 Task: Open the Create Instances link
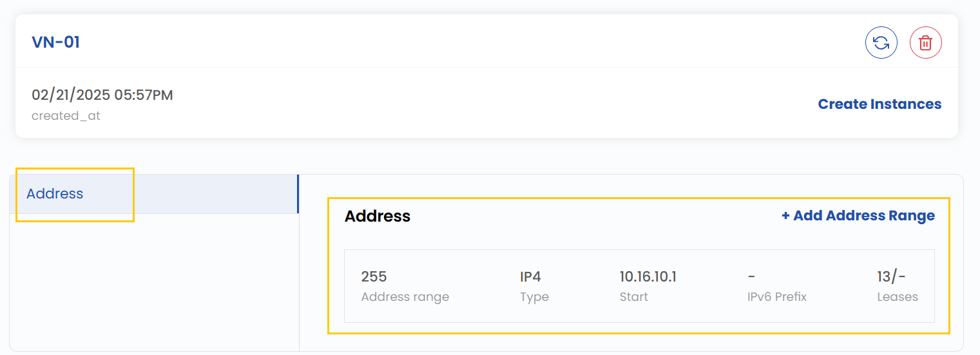879,104
